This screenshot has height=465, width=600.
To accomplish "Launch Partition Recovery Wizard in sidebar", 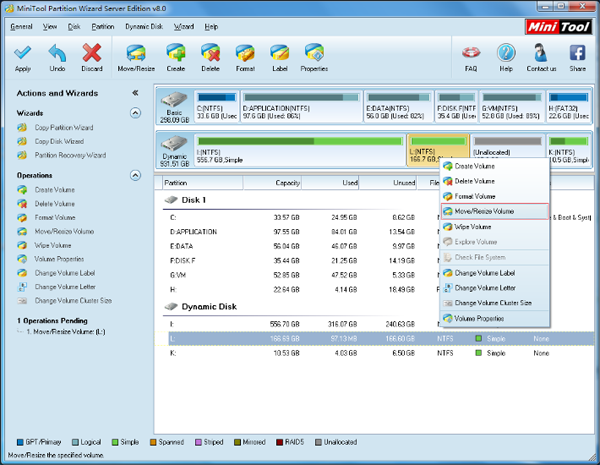I will (70, 155).
